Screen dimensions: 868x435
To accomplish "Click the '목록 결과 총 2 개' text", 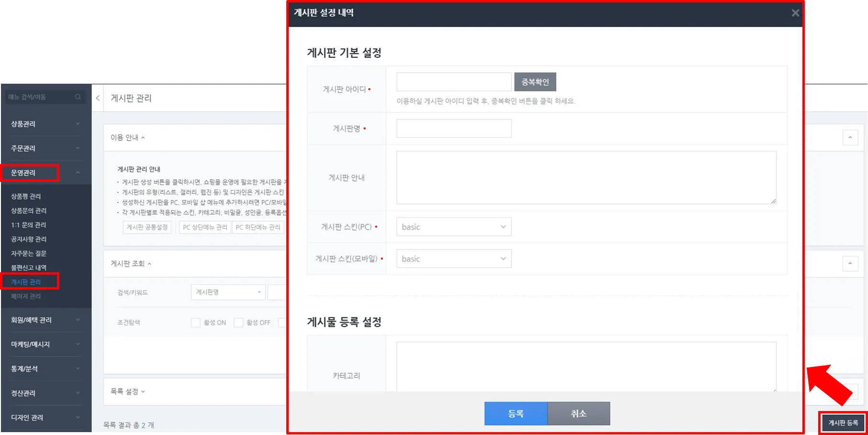I will pyautogui.click(x=129, y=425).
